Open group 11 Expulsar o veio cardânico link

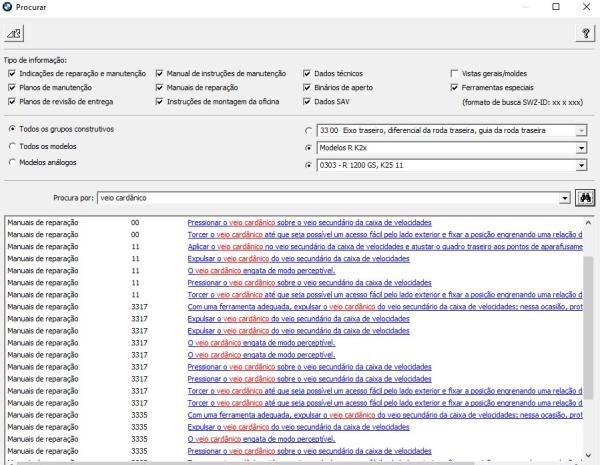click(x=298, y=259)
